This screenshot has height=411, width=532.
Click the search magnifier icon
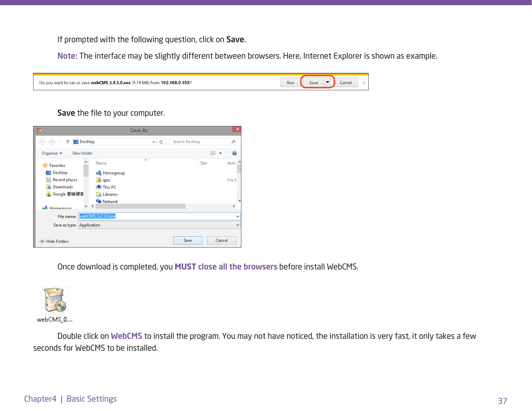(234, 142)
